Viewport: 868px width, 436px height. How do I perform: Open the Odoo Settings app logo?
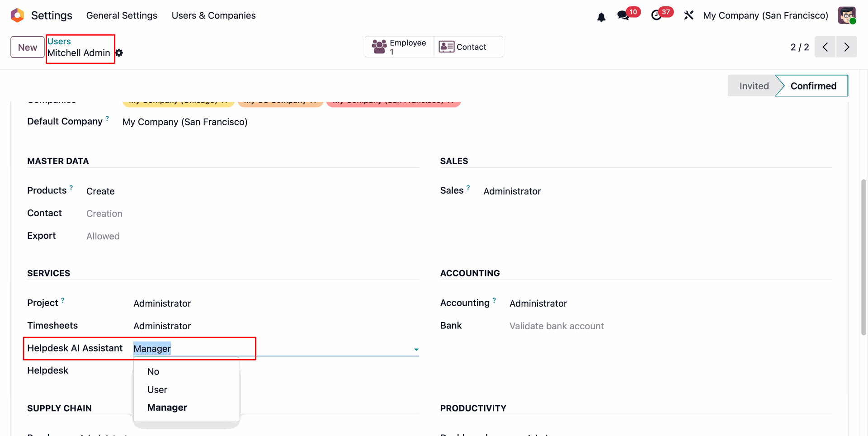(x=17, y=15)
